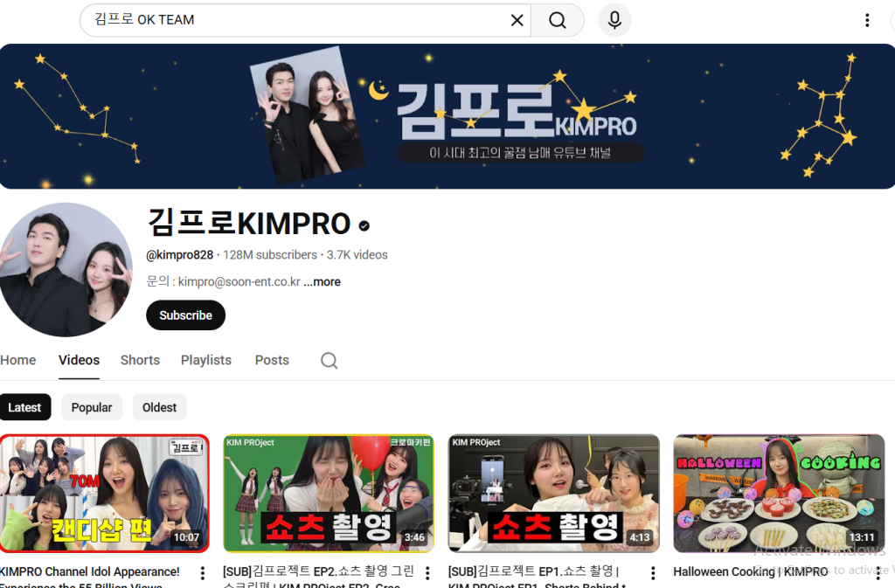The height and width of the screenshot is (588, 895).
Task: Click the 3.7K videos count text
Action: coord(357,255)
